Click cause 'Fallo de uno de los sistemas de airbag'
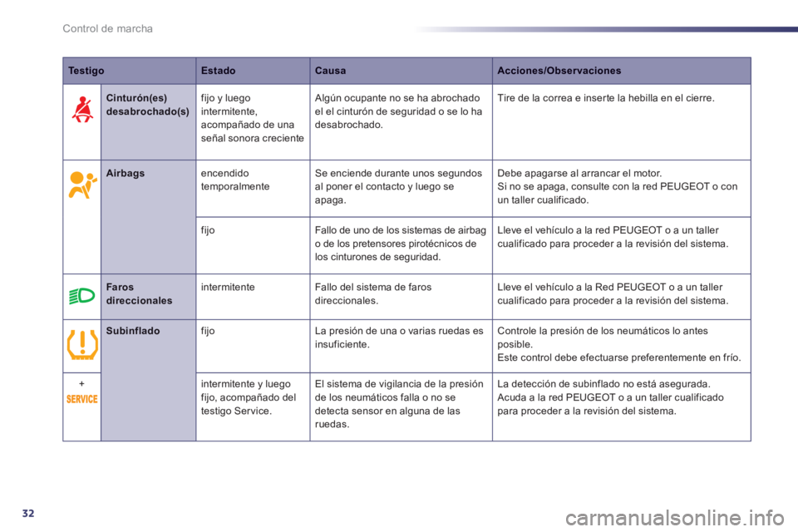Image resolution: width=798 pixels, height=532 pixels. [401, 244]
